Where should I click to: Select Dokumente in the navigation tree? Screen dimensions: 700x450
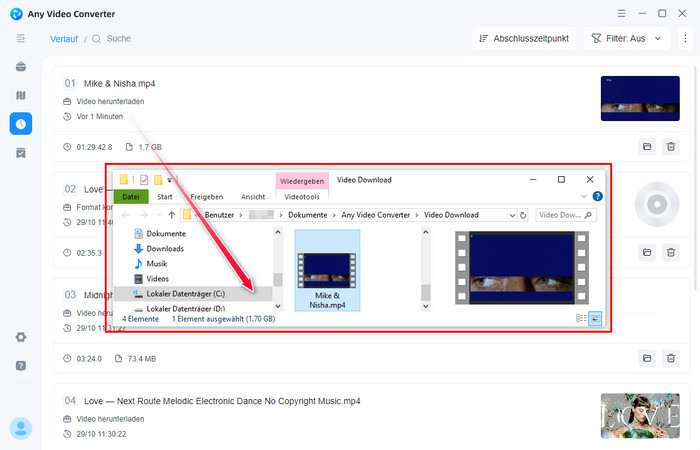(166, 233)
